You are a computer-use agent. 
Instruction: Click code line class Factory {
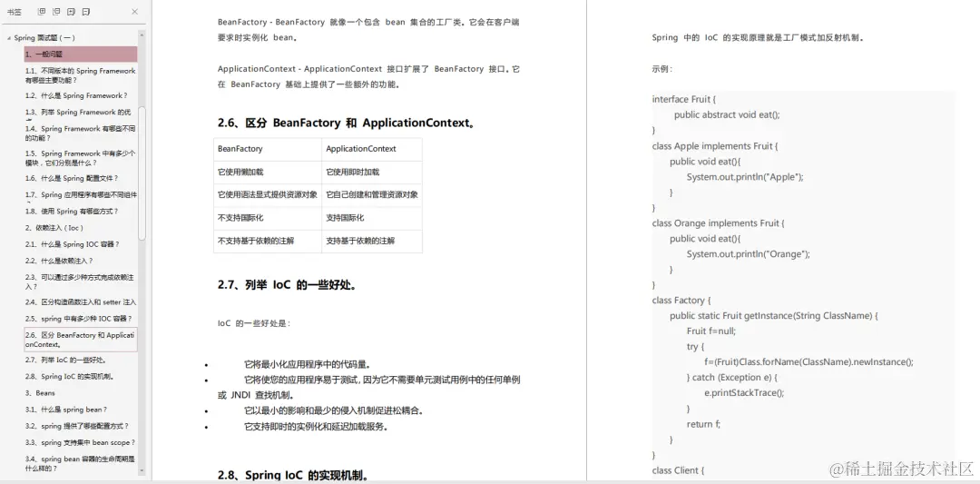[x=681, y=301]
